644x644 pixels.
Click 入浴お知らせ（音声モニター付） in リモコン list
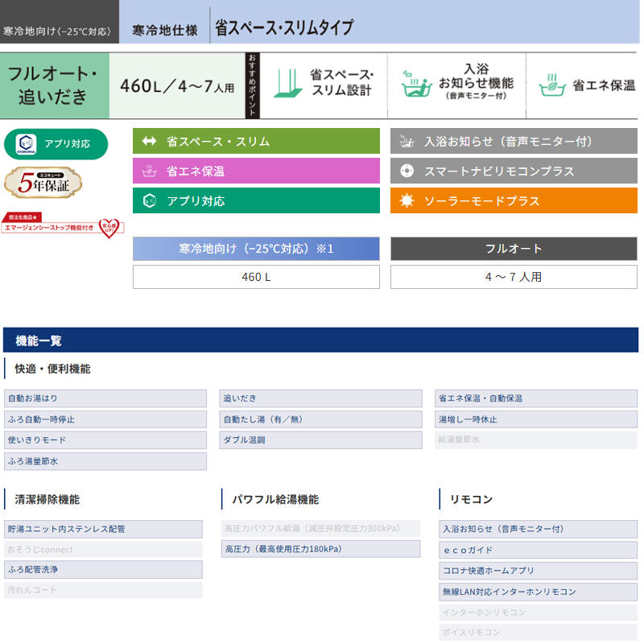tap(538, 529)
